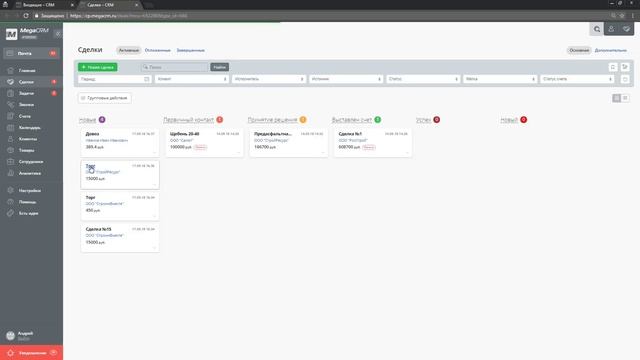This screenshot has height=360, width=640.
Task: Switch to the Входящие - CRM browser tab
Action: pyautogui.click(x=44, y=5)
